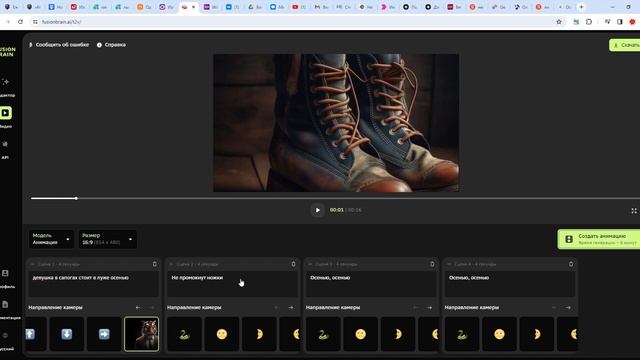Switch to the Gmail browser tab

[x=321, y=7]
